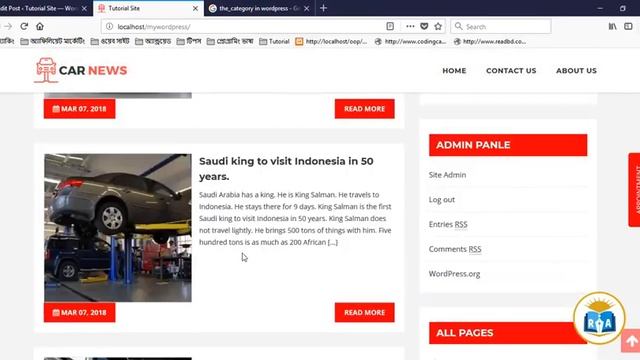Click the scroll-to-top arrow button
640x360 pixels.
631,341
